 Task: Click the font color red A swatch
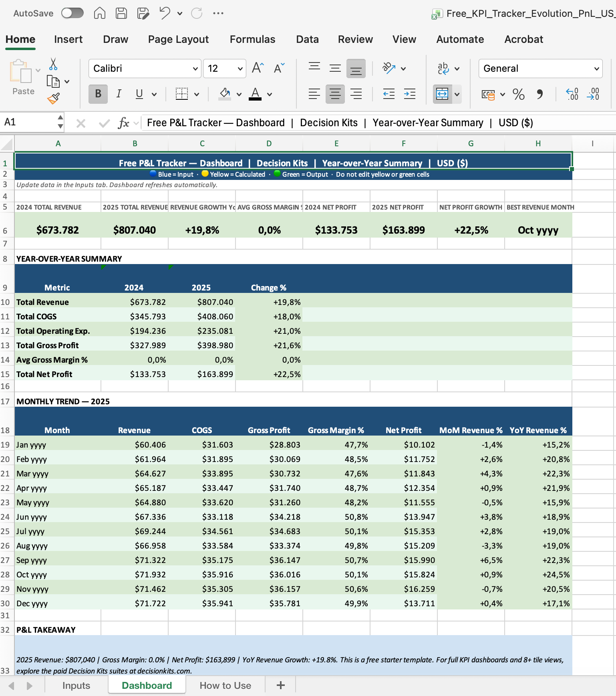pos(255,94)
